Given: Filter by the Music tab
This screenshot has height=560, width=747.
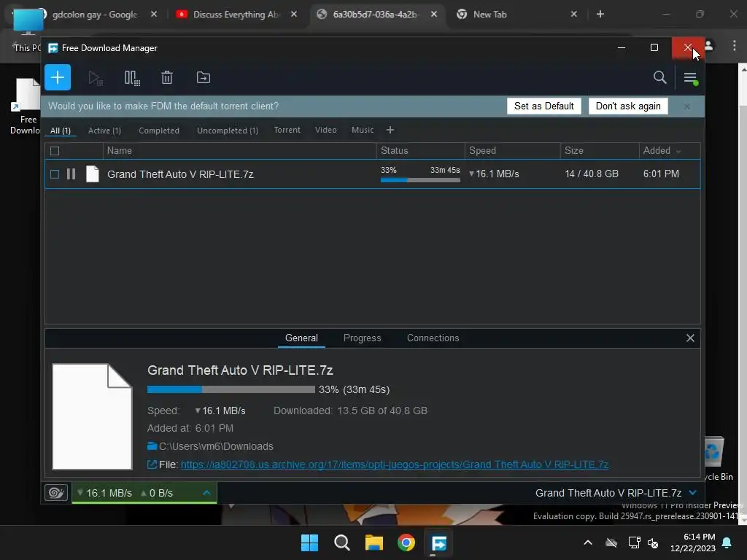Looking at the screenshot, I should point(363,130).
